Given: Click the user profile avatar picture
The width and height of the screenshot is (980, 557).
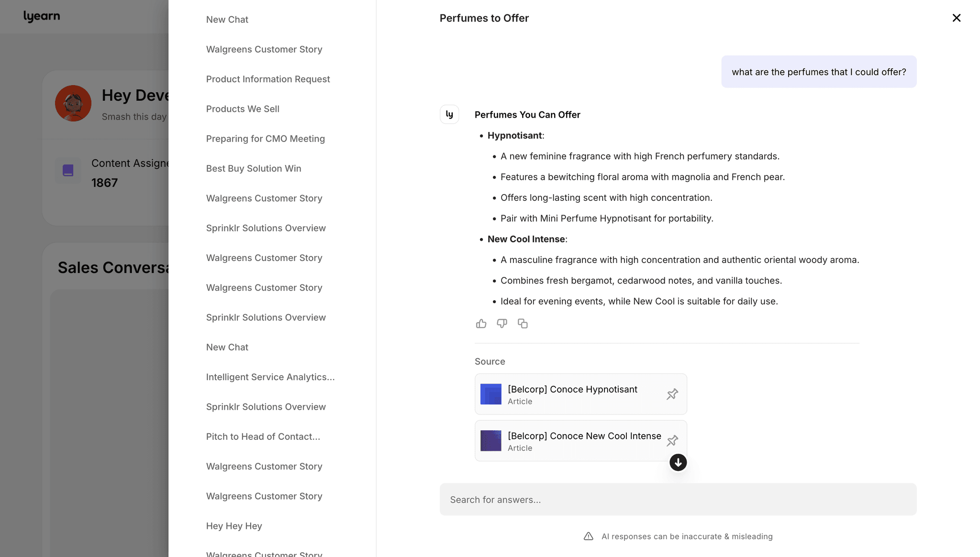Looking at the screenshot, I should [73, 103].
